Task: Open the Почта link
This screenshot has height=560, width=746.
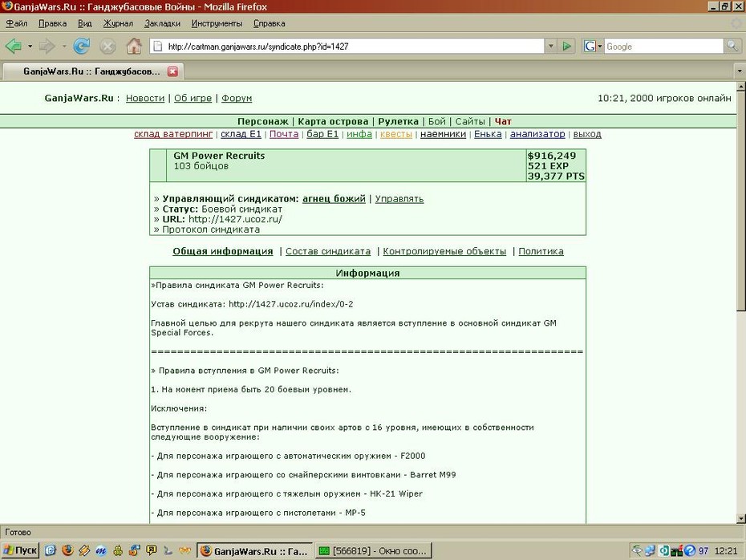Action: point(284,134)
